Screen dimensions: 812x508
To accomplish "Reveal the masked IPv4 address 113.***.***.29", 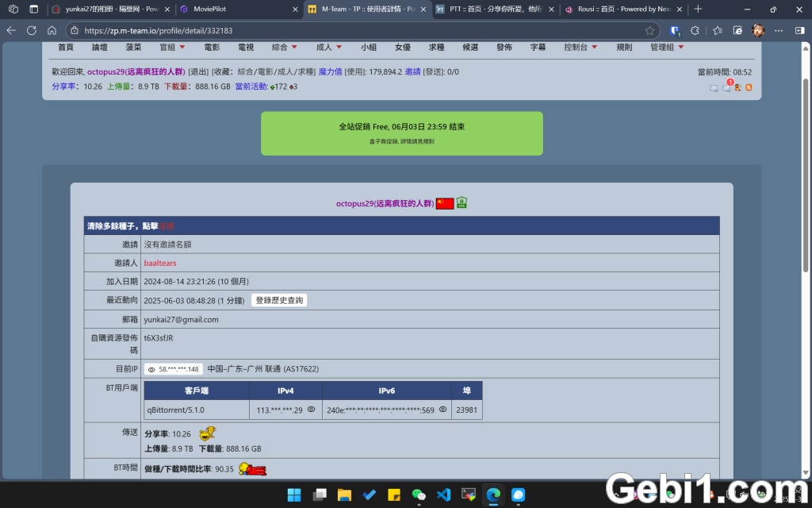I will pos(311,410).
